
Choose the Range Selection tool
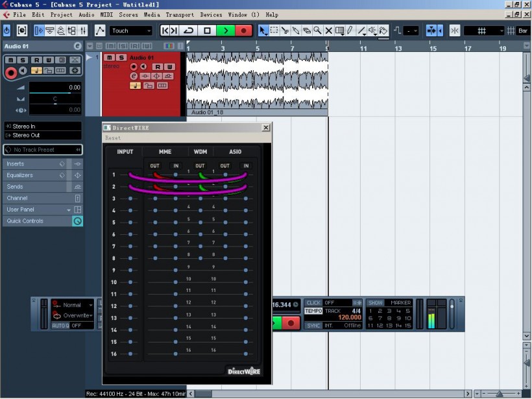click(x=274, y=30)
